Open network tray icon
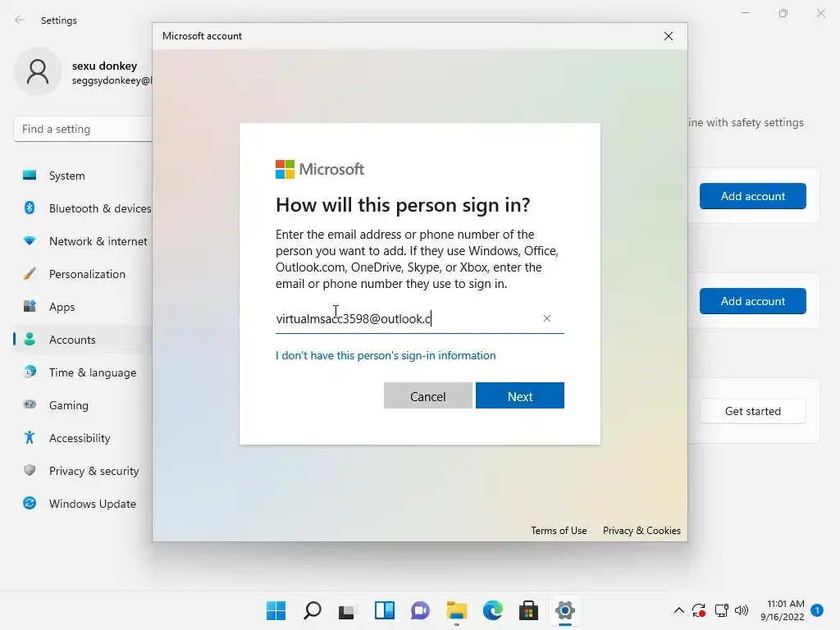The height and width of the screenshot is (630, 840). (x=721, y=610)
